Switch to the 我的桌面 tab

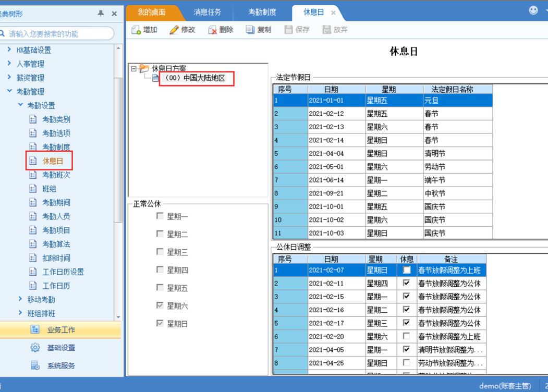coord(152,12)
